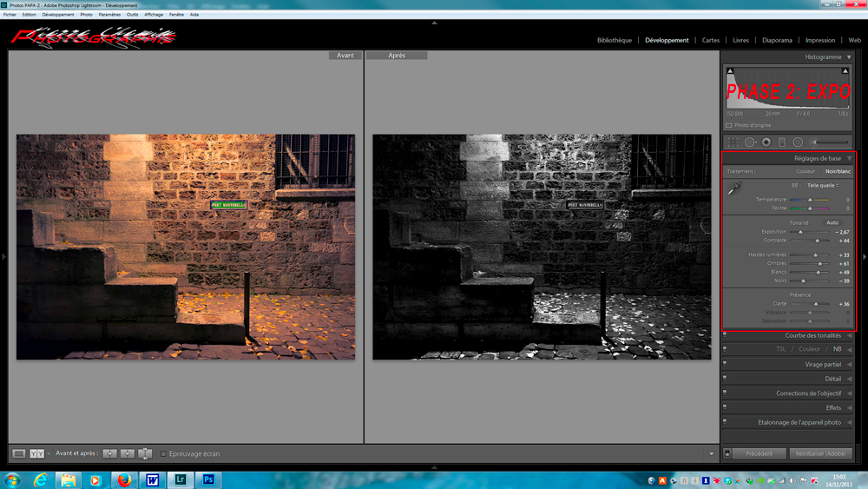The width and height of the screenshot is (868, 489).
Task: Click the Y|Y before/after view icon
Action: tap(37, 453)
